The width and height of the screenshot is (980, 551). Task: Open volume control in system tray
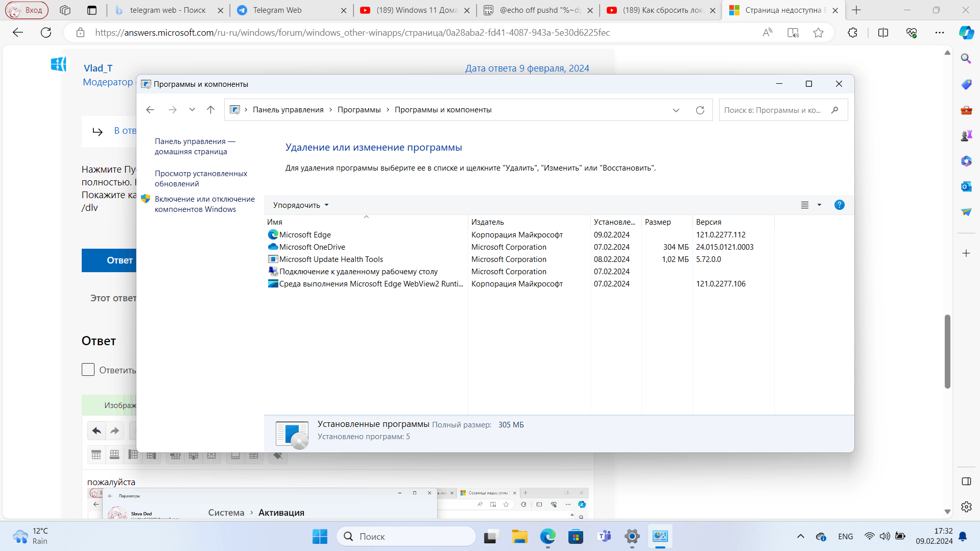tap(885, 536)
